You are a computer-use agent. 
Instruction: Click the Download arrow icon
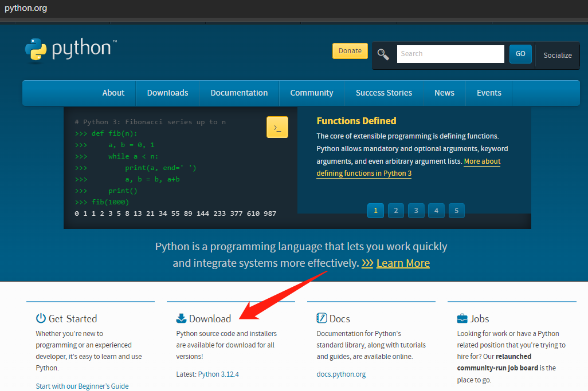(x=181, y=318)
